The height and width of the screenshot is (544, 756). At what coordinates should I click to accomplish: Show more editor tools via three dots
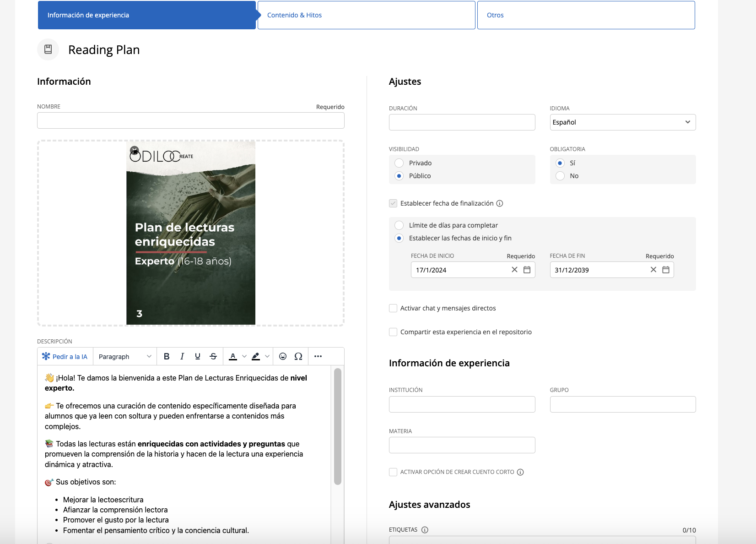318,357
